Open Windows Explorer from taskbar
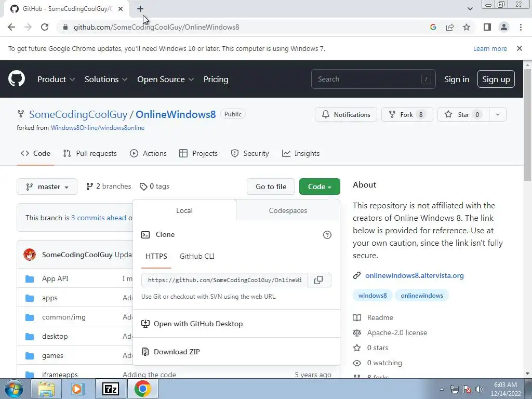This screenshot has width=532, height=399. click(x=46, y=389)
